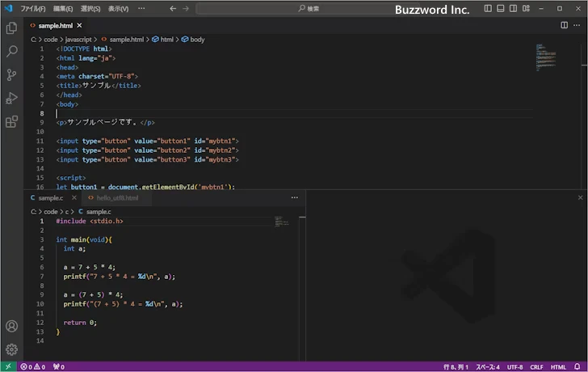Open the Run and Debug view
Screen dimensions: 588x372
point(11,98)
